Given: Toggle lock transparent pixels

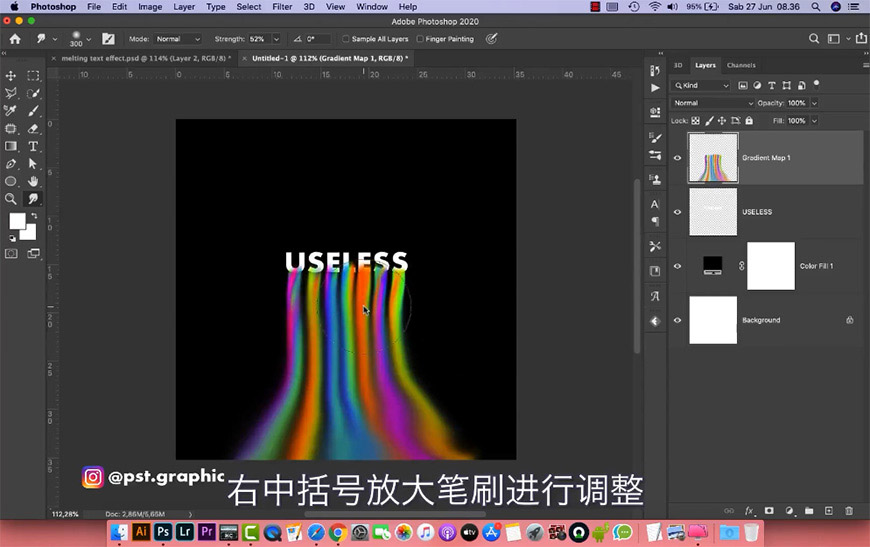Looking at the screenshot, I should 695,120.
